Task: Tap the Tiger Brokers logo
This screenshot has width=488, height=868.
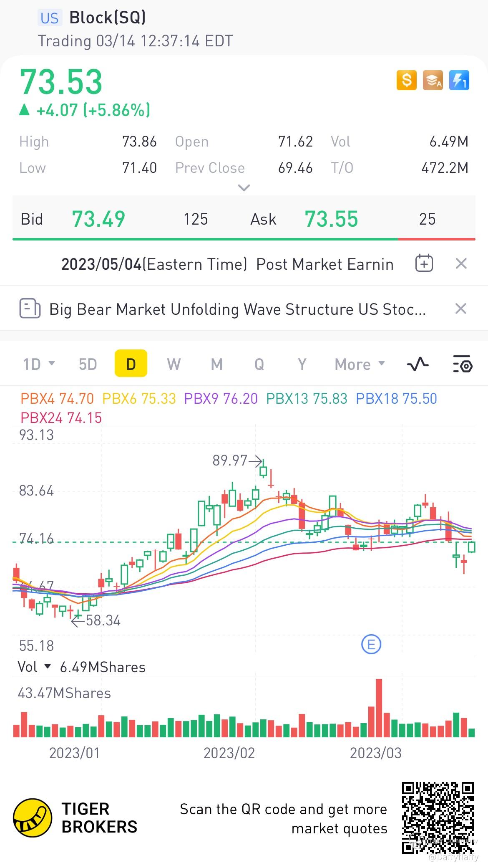Action: [x=75, y=818]
